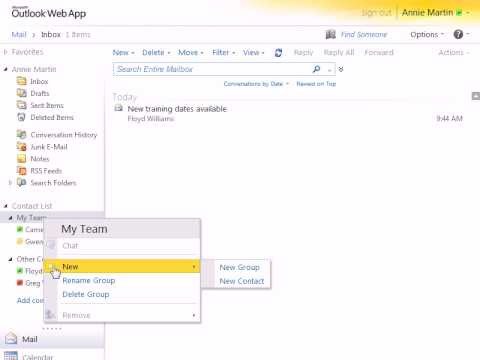Image resolution: width=480 pixels, height=360 pixels.
Task: Click the Greg contact presence icon
Action: tap(20, 283)
